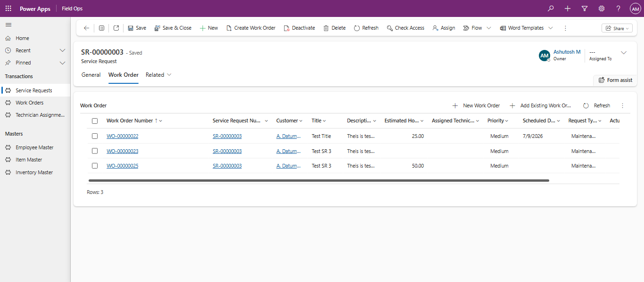Click Assign command
This screenshot has height=282, width=644.
[444, 28]
